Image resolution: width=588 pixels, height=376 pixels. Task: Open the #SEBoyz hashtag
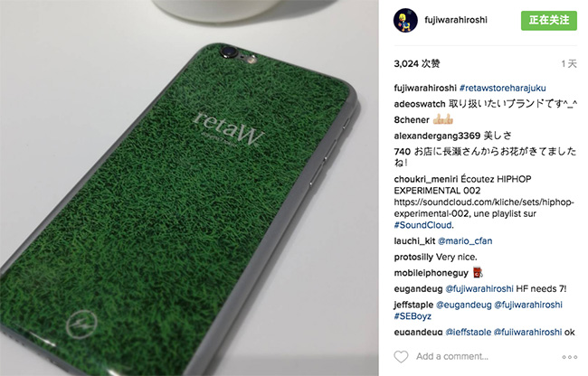tap(413, 316)
